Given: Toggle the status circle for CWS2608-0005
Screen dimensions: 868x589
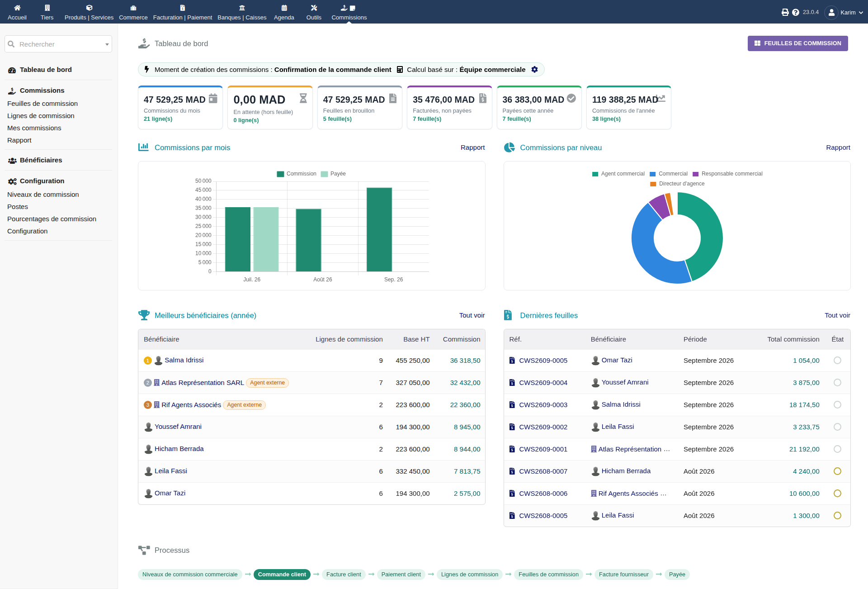Looking at the screenshot, I should coord(837,516).
